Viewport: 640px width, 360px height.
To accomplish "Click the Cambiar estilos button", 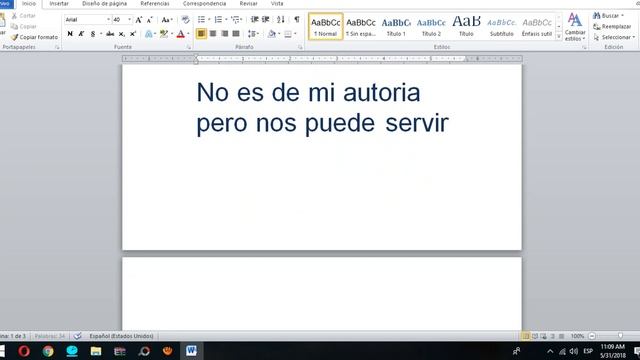I will tap(575, 27).
